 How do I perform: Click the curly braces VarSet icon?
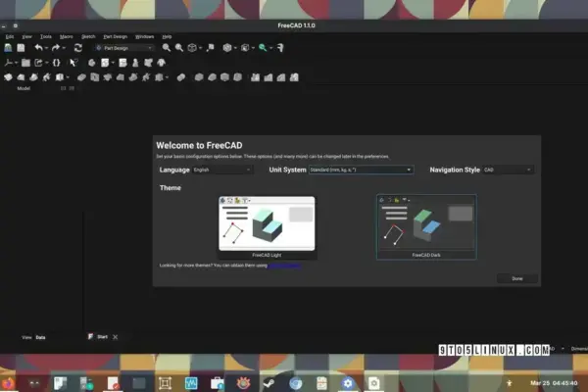pos(56,63)
